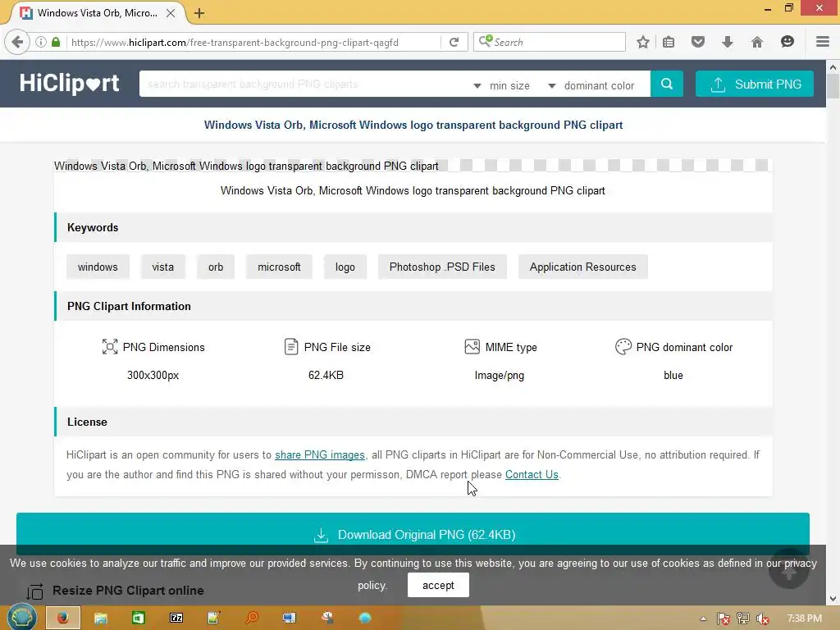Open the downloads arrow icon
The height and width of the screenshot is (630, 840).
tap(727, 42)
